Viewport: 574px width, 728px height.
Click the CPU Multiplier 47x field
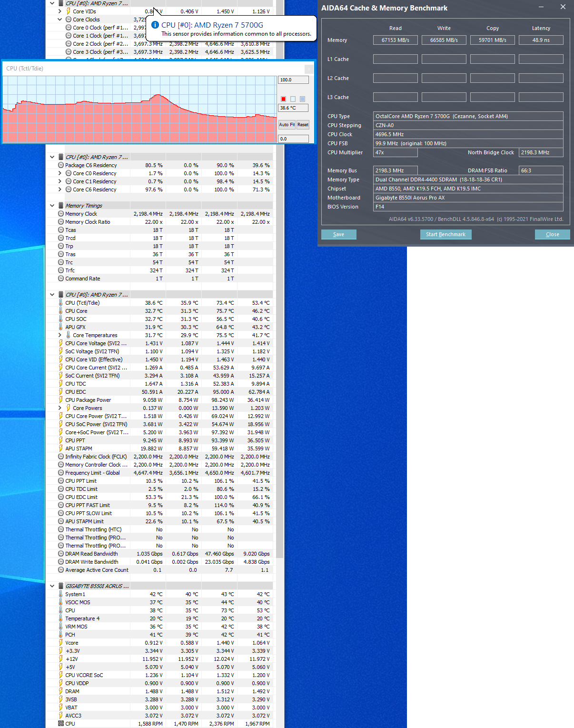click(x=396, y=152)
